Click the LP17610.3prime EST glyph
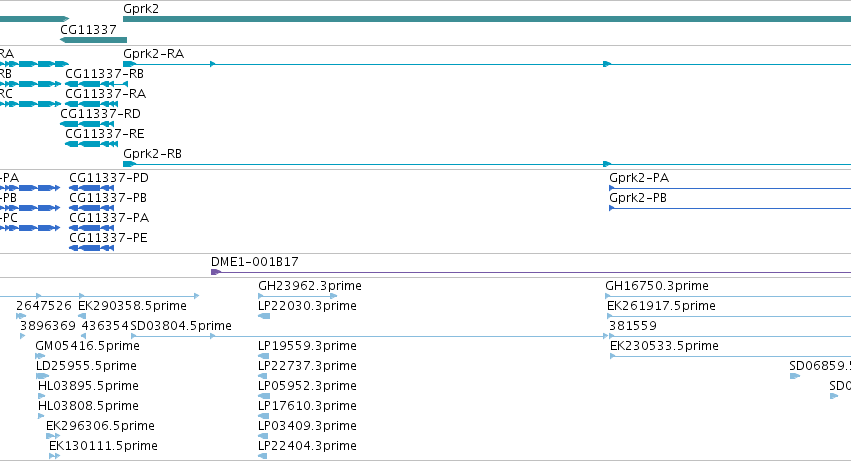Image resolution: width=851 pixels, height=461 pixels. pos(264,416)
